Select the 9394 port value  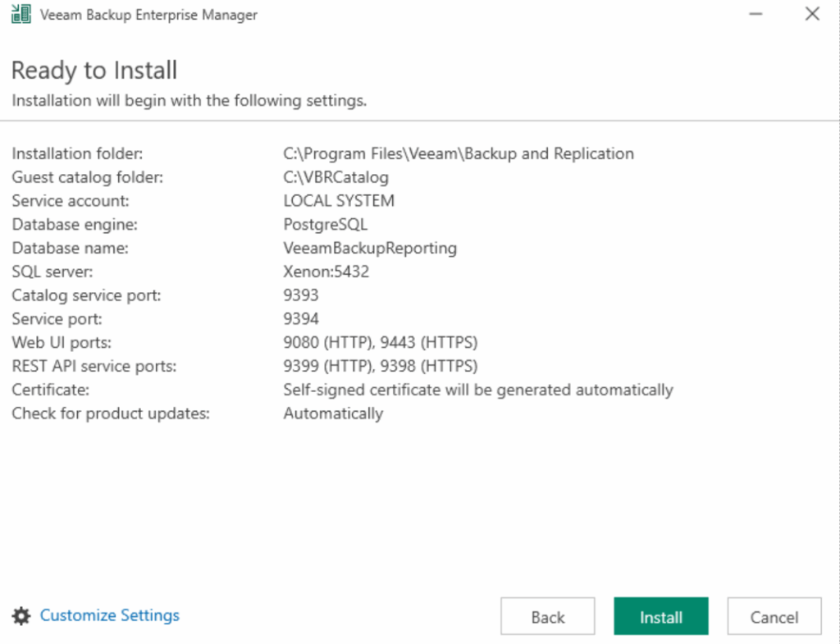click(300, 319)
